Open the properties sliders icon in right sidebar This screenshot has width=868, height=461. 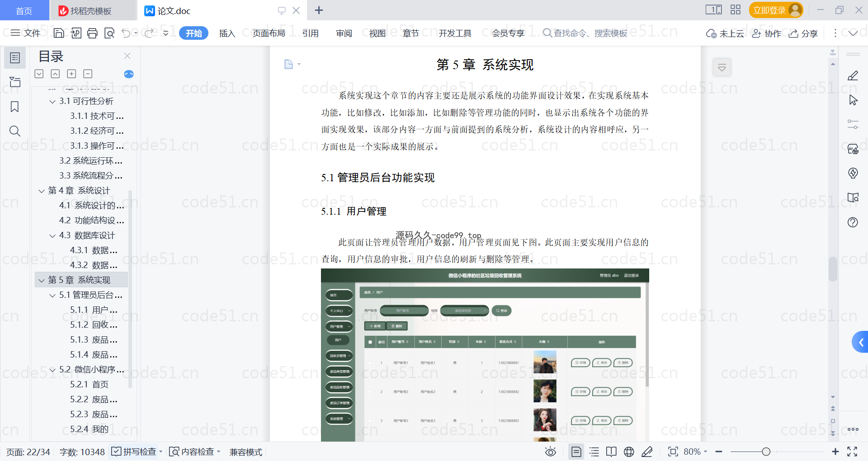[853, 124]
